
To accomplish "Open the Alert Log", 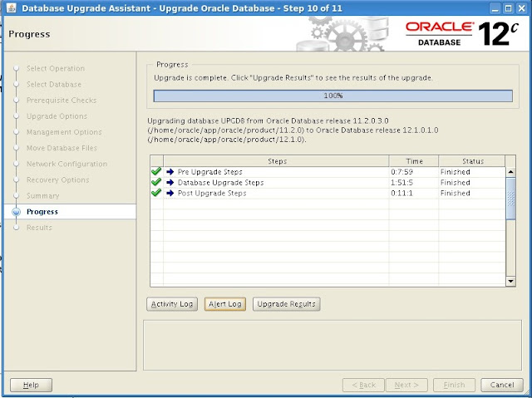I will pyautogui.click(x=225, y=304).
